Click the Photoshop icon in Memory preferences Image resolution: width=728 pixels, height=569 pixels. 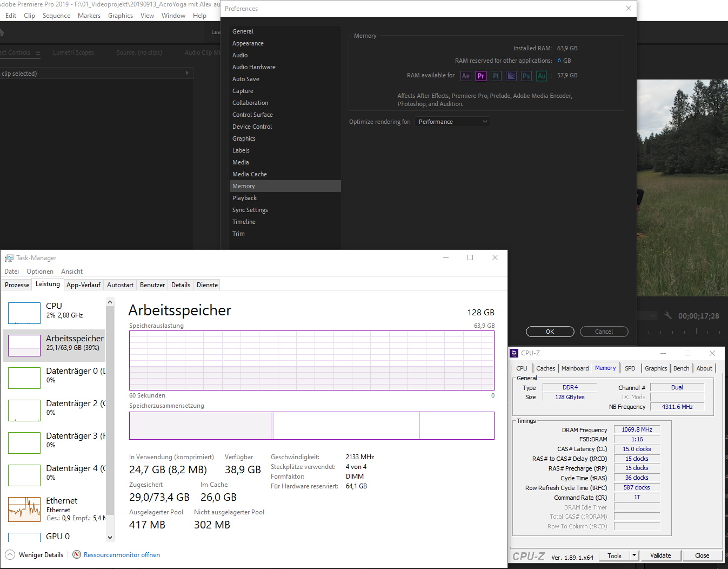tap(526, 76)
